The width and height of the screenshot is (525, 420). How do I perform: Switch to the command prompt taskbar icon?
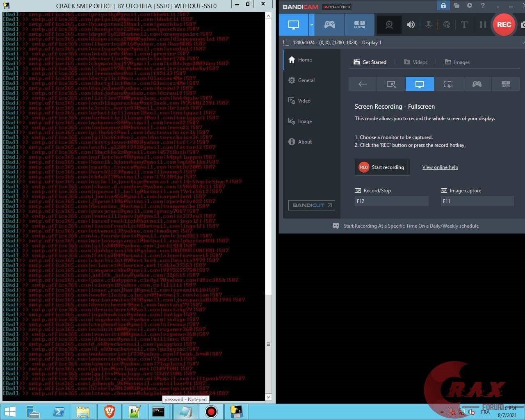(x=159, y=411)
